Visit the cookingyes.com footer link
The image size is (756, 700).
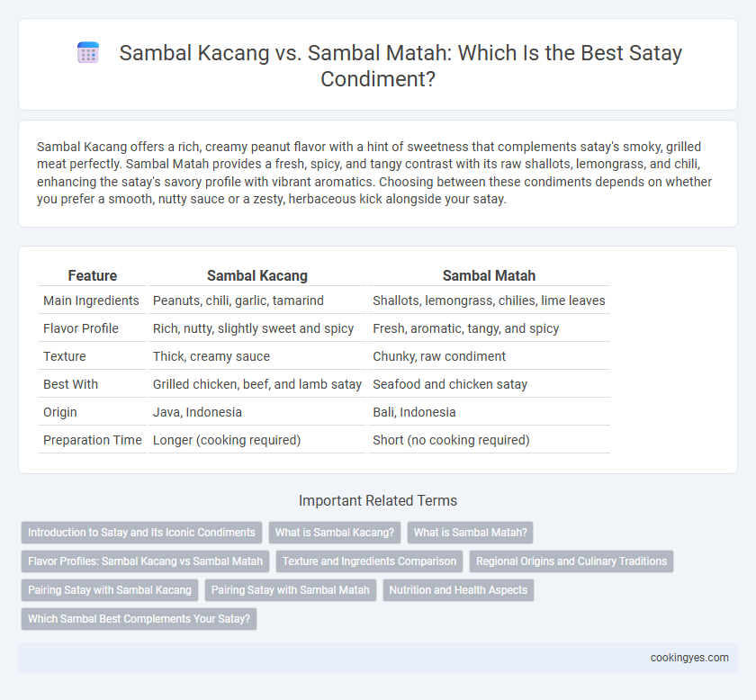tap(689, 658)
